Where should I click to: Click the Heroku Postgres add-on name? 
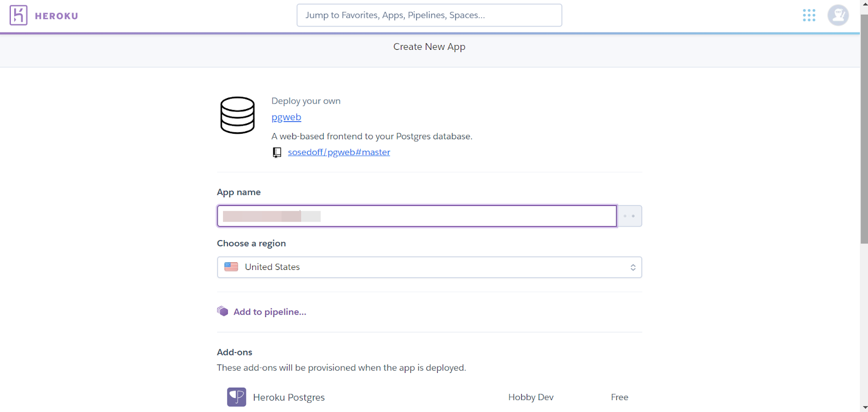[x=289, y=397]
